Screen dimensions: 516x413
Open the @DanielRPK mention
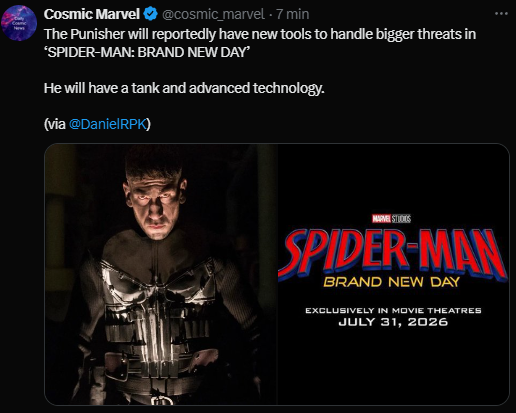(x=108, y=124)
